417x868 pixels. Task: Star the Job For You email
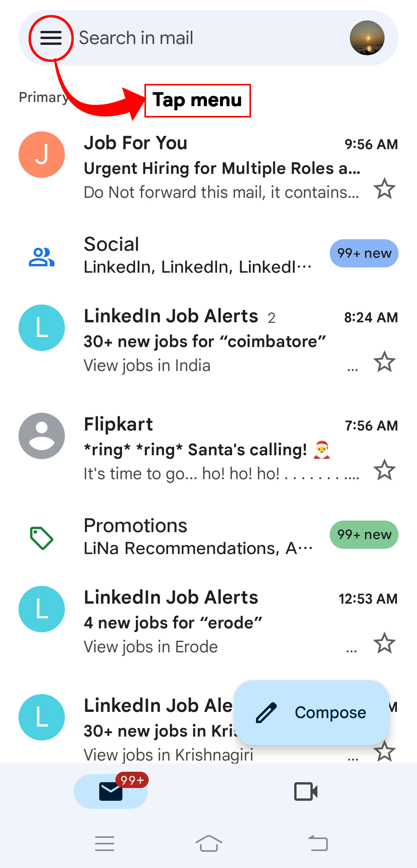click(385, 189)
